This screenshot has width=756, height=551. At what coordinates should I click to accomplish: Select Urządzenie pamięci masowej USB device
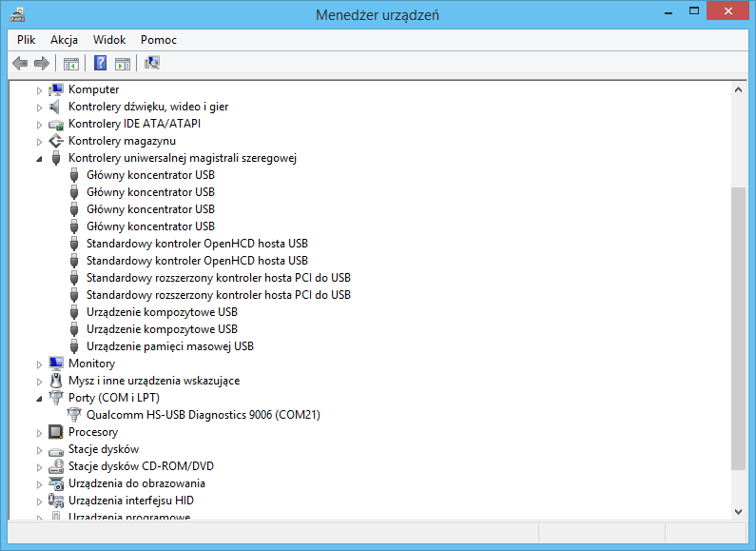click(169, 346)
